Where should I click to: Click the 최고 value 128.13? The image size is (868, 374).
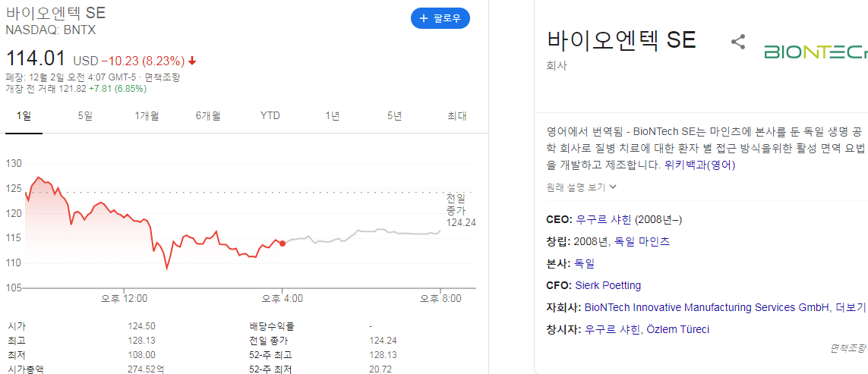tap(141, 341)
